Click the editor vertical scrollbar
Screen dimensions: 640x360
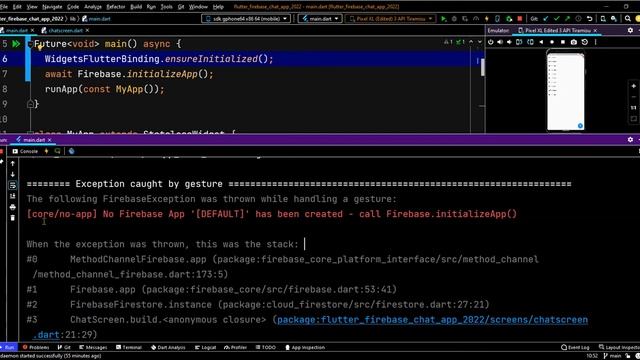click(482, 67)
